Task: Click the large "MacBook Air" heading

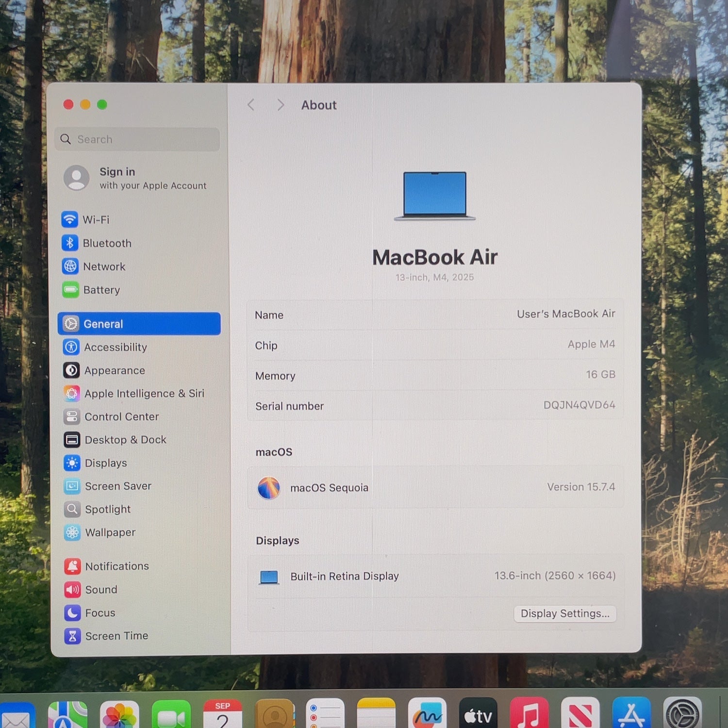Action: (x=435, y=257)
